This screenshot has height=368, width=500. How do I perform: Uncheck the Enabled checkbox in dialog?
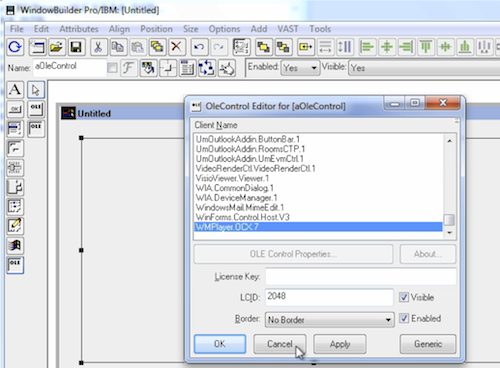(404, 318)
